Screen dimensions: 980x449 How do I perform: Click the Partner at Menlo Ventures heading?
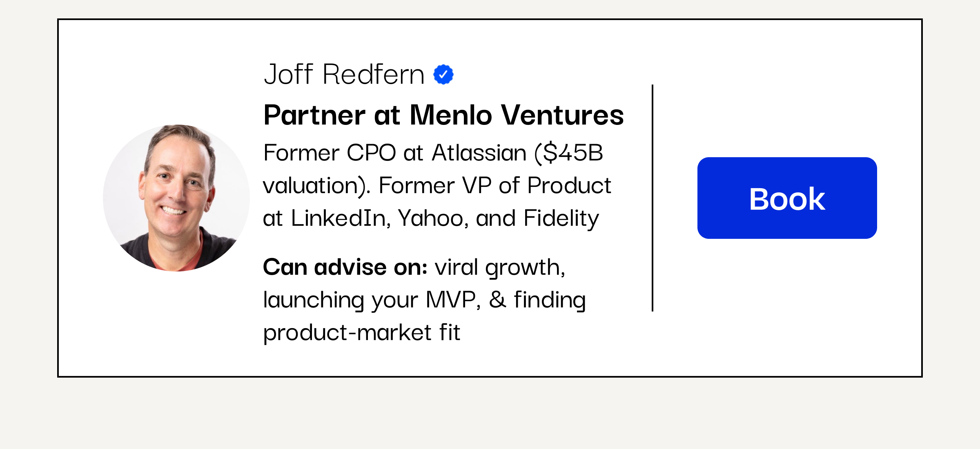(444, 115)
